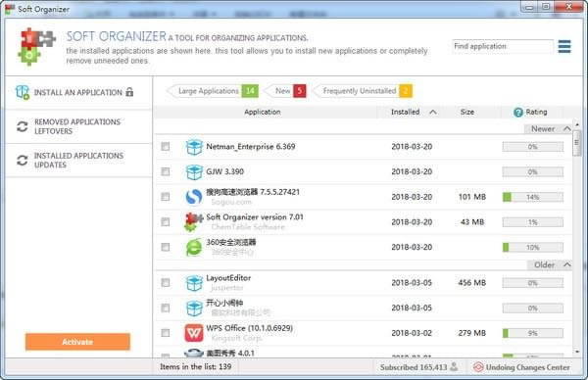Click the Activate button
This screenshot has height=380, width=588.
click(77, 342)
